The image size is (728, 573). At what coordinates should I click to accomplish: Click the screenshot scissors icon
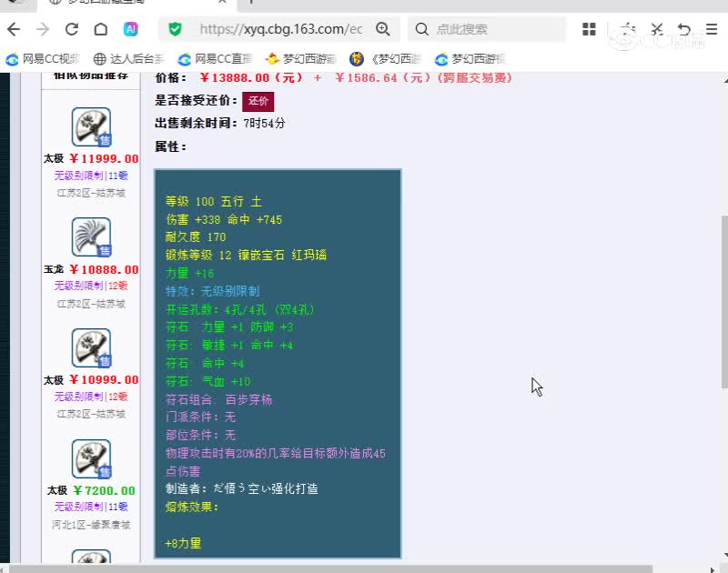tap(656, 29)
